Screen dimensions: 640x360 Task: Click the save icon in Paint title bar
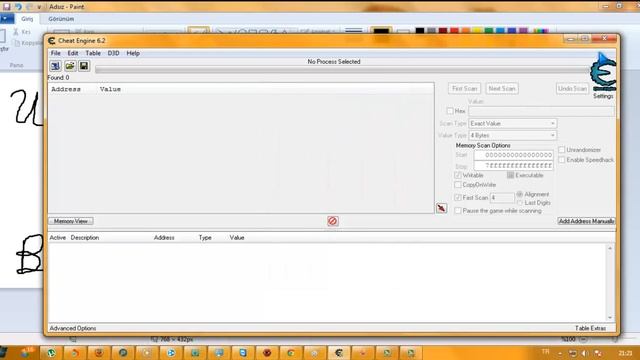click(7, 7)
